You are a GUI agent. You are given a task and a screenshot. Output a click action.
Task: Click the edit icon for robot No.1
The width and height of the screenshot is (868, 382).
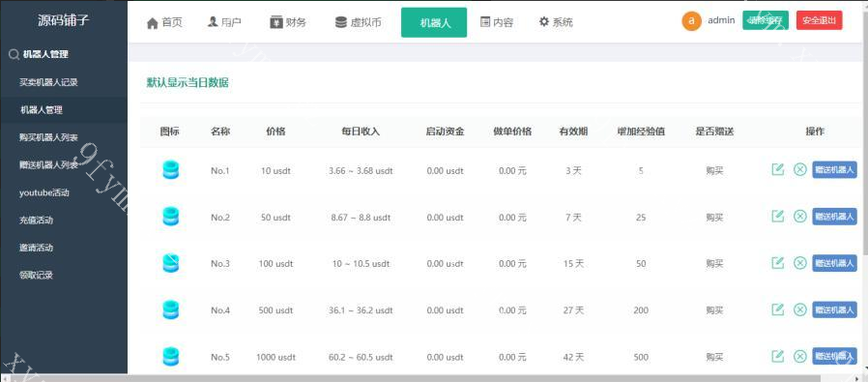coord(778,169)
